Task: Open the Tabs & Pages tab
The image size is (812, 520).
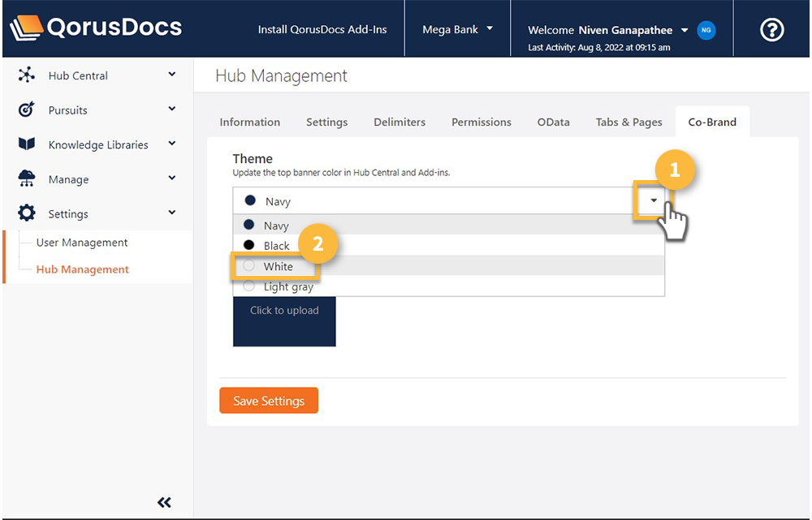Action: (628, 122)
